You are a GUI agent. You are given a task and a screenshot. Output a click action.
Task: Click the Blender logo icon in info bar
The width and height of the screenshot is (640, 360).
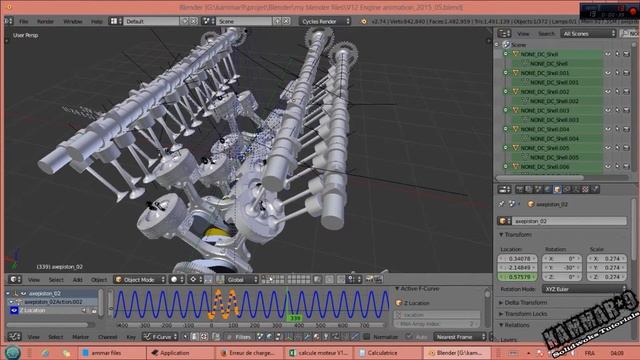pos(364,21)
